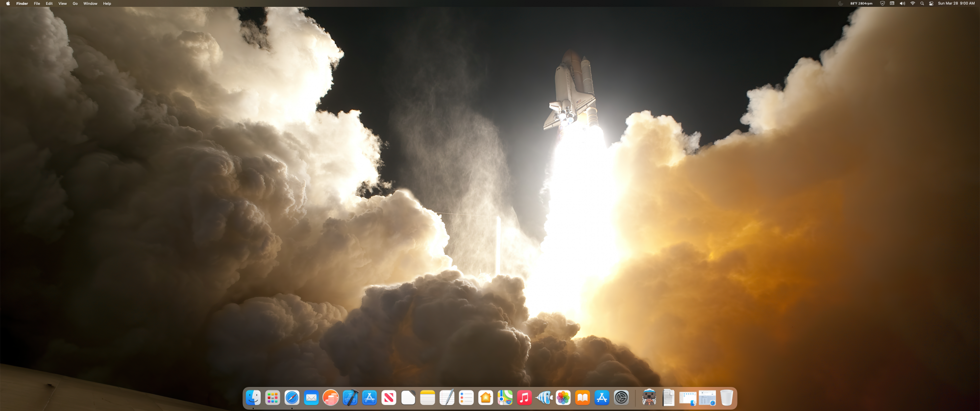Viewport: 980px width, 411px height.
Task: Click the shield checkmark status icon
Action: pyautogui.click(x=882, y=3)
